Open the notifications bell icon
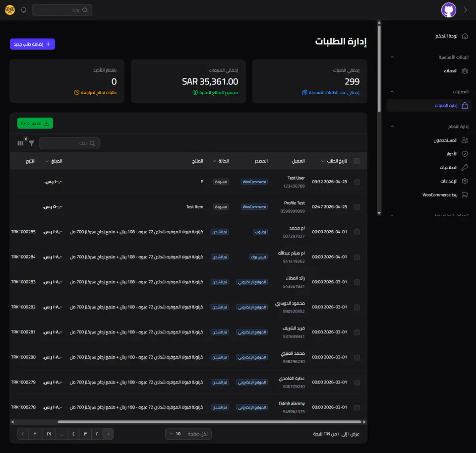 (x=23, y=10)
